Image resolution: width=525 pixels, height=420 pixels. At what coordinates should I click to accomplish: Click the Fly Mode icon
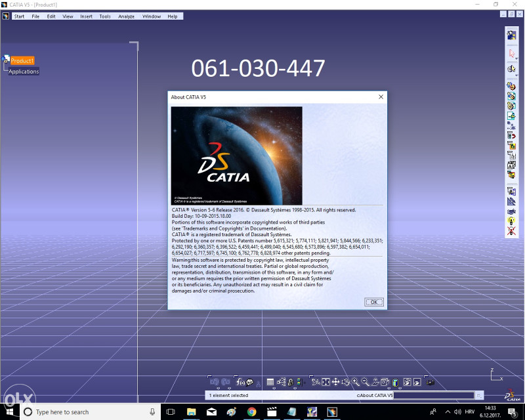[x=316, y=382]
